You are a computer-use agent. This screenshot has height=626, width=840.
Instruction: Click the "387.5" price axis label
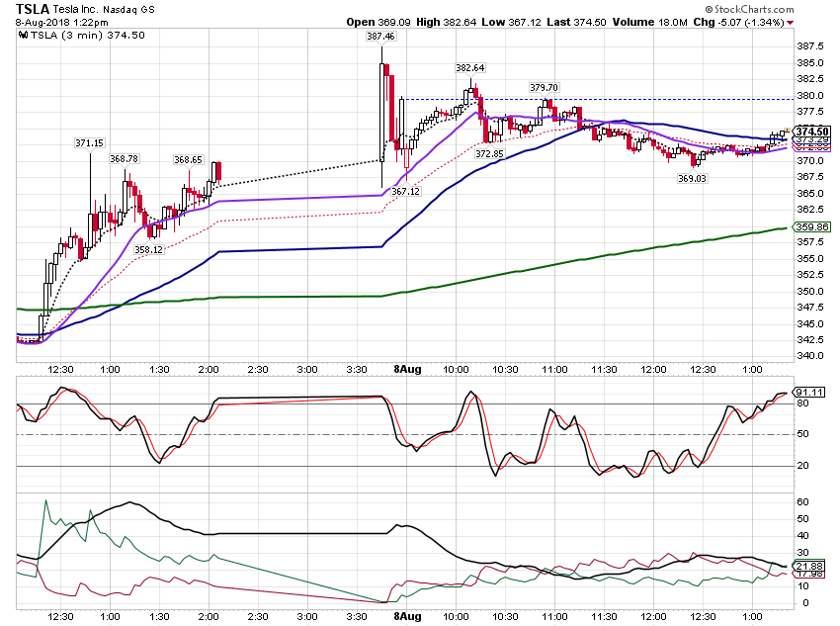tap(810, 46)
